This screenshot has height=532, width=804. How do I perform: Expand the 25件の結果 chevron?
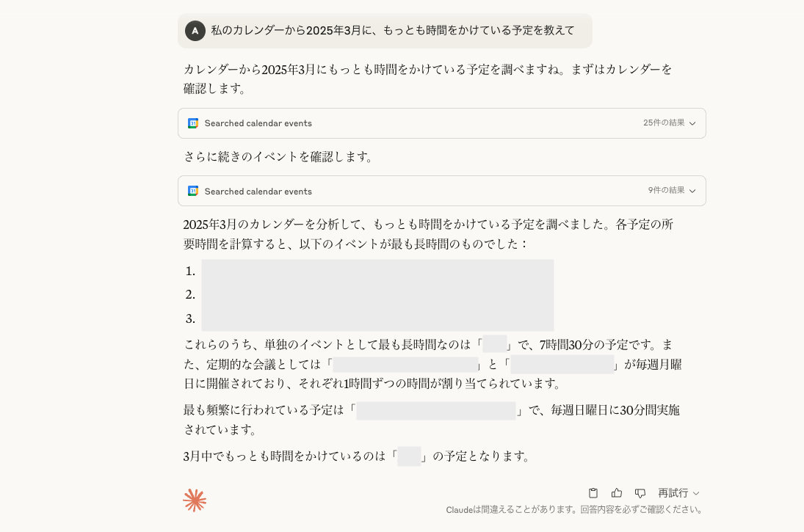[x=692, y=123]
